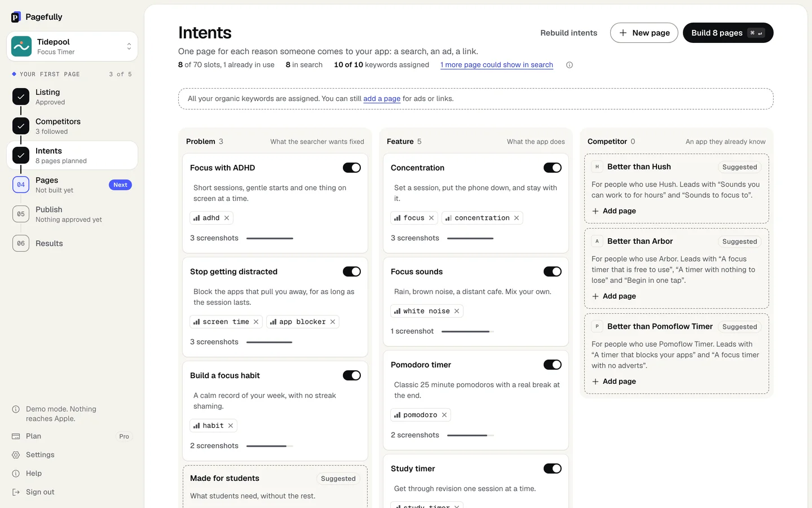This screenshot has width=812, height=508.
Task: Click the info icon beside search link
Action: (x=570, y=65)
